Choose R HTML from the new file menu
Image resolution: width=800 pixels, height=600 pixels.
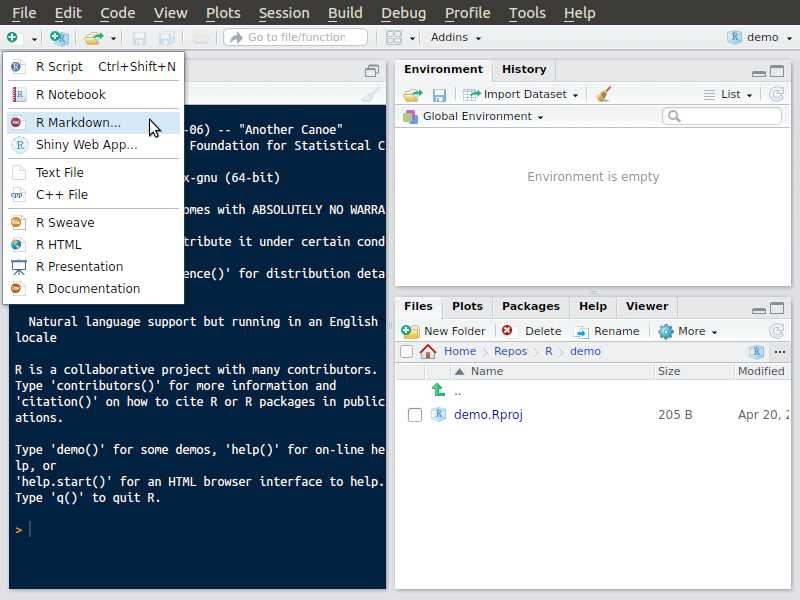tap(93, 245)
